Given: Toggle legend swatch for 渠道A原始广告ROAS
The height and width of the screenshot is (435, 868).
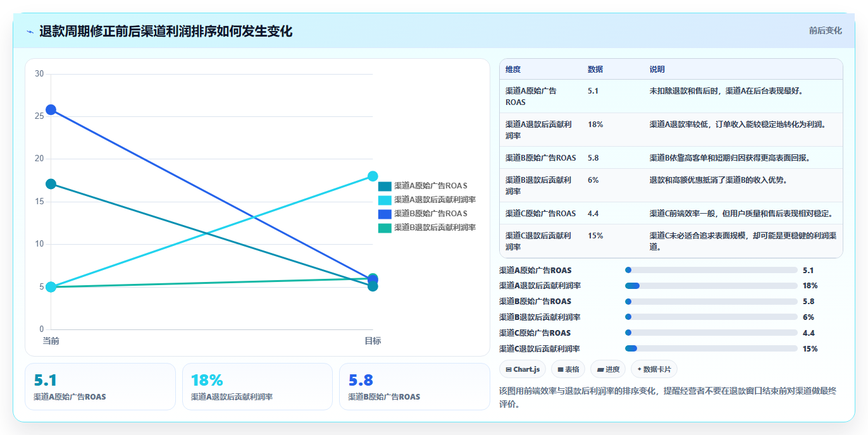Looking at the screenshot, I should [x=385, y=186].
